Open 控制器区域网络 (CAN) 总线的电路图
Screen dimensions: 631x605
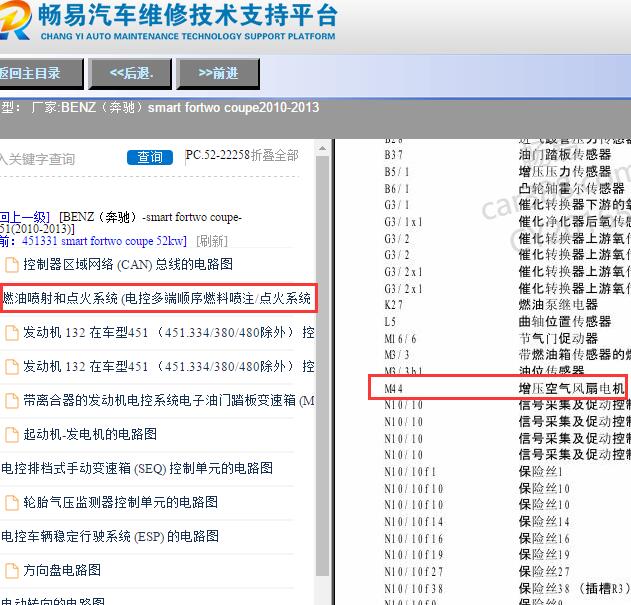128,264
